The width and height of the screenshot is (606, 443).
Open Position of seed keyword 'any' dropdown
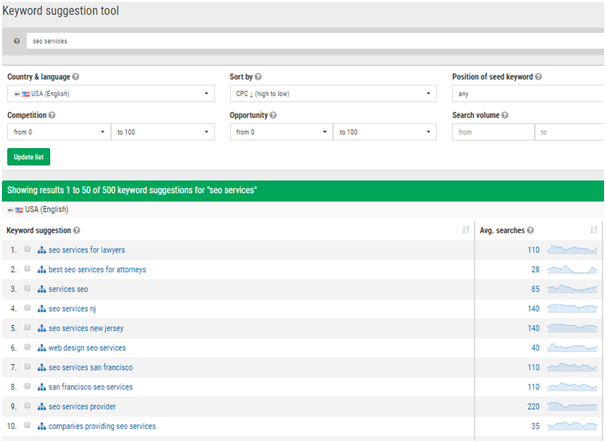coord(528,94)
